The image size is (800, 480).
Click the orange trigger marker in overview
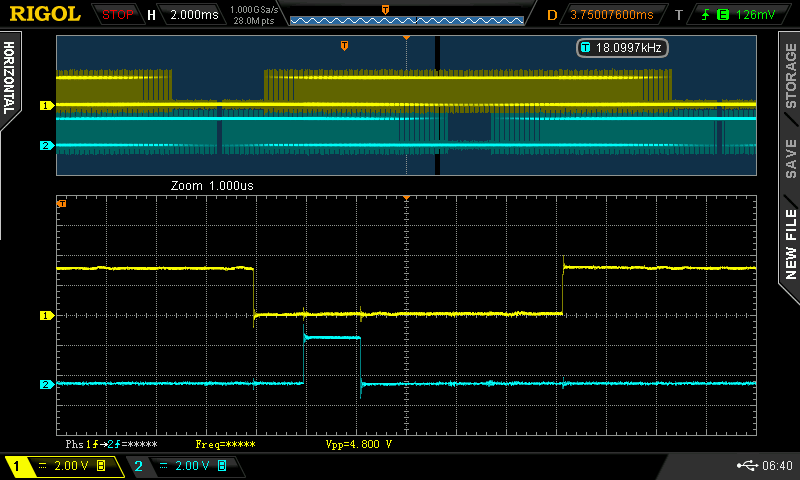pos(345,46)
